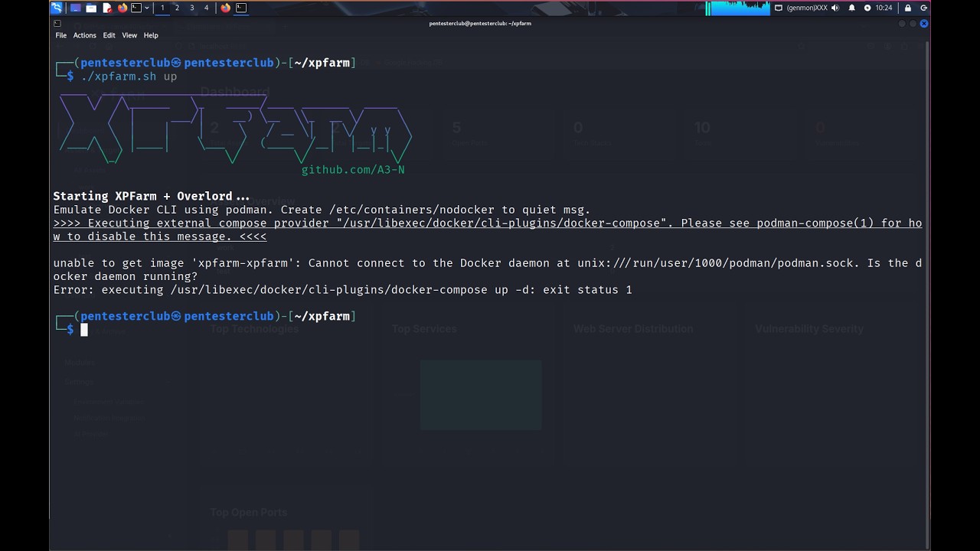Launch the text editor panel icon

point(107,8)
